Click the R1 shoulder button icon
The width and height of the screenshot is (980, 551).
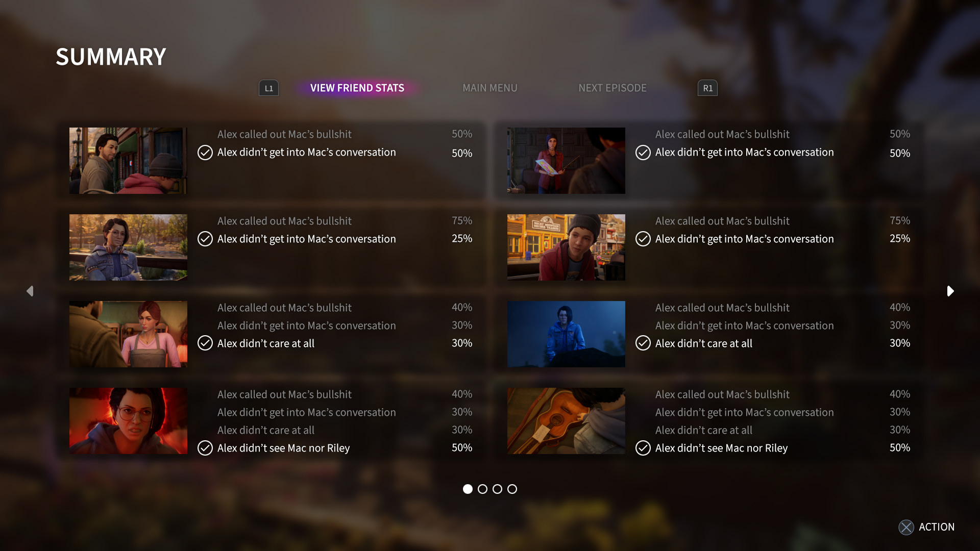[707, 88]
